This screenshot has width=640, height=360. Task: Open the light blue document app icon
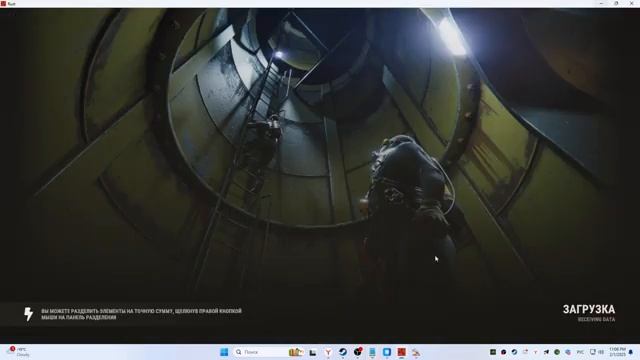[x=372, y=352]
